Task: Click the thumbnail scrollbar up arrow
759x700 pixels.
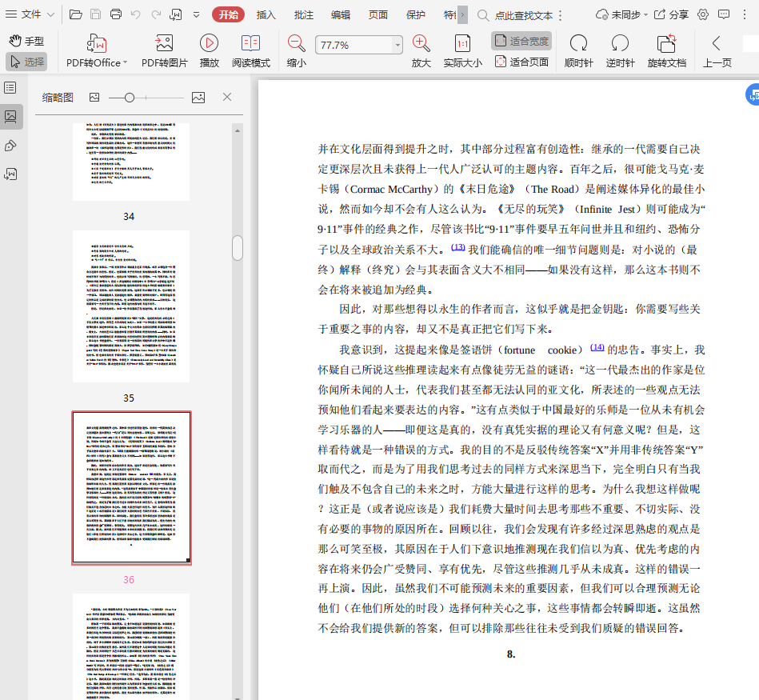Action: click(x=238, y=130)
